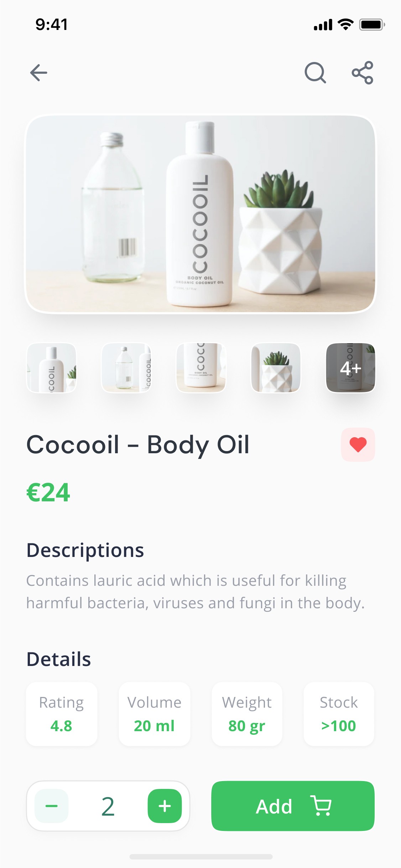Toggle the red heart favorite
Screen dimensions: 401x868
point(358,445)
